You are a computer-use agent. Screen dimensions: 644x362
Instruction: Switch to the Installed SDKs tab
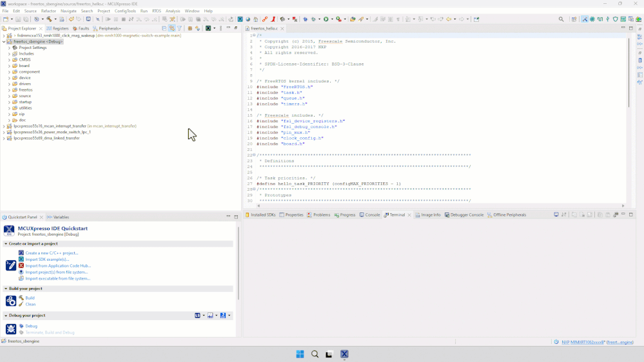[260, 214]
